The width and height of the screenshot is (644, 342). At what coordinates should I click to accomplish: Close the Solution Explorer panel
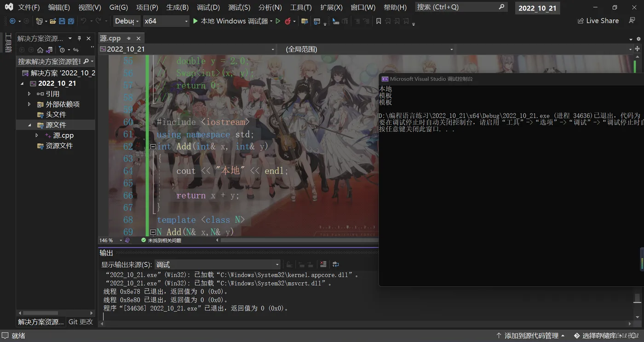tap(89, 38)
